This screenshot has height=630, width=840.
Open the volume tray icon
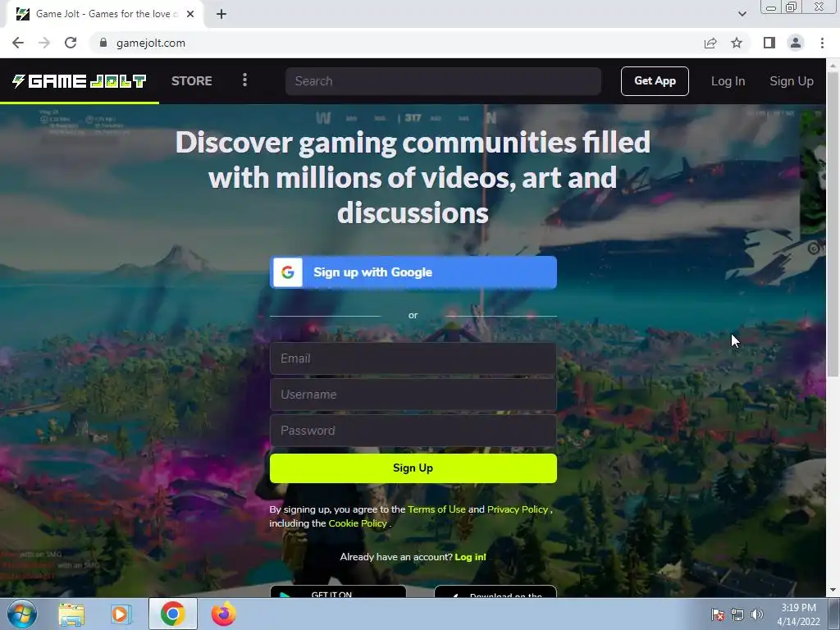756,614
